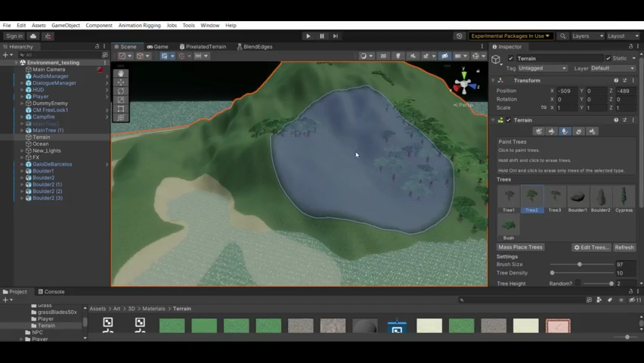Open the Tag Untagged dropdown
Screen dimensions: 644x363
click(x=542, y=68)
